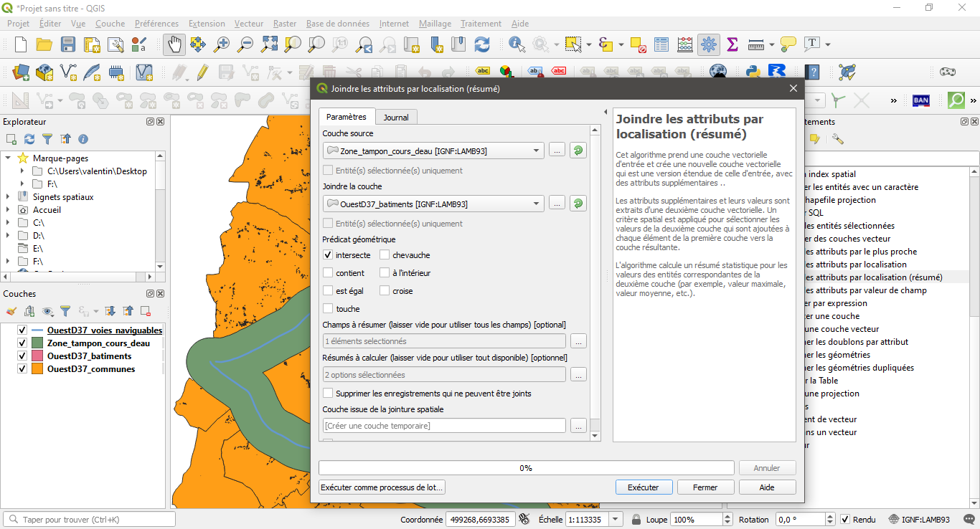Click the Fermer button
Viewport: 980px width, 529px height.
pos(705,487)
